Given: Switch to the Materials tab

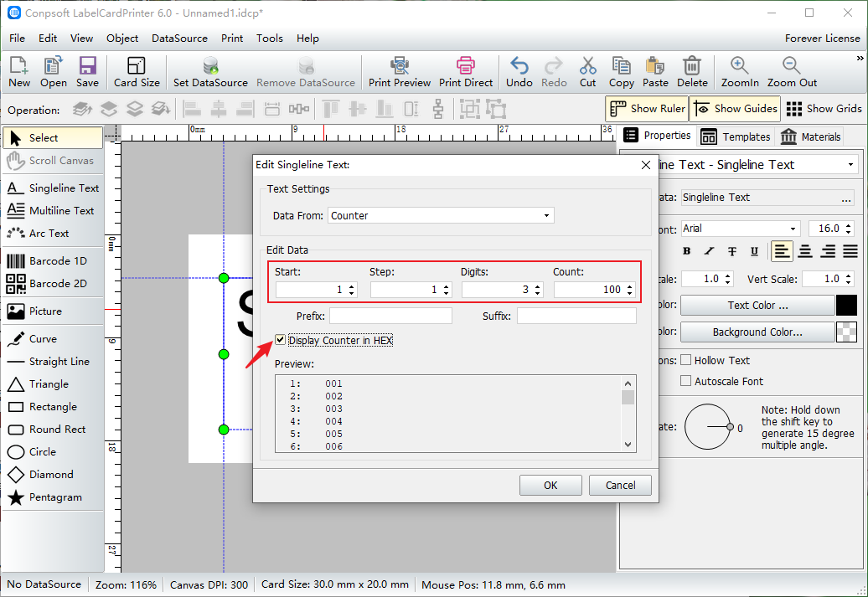Looking at the screenshot, I should pyautogui.click(x=810, y=136).
